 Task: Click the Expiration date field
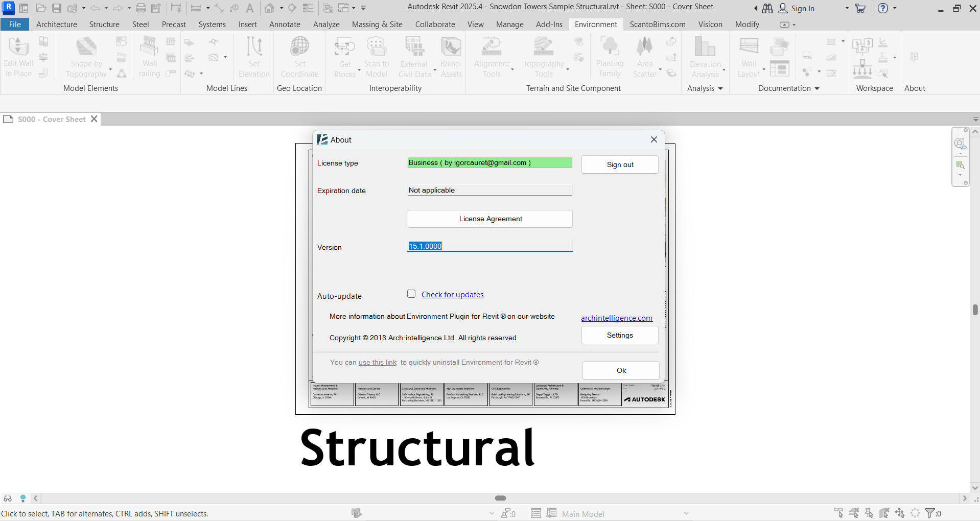coord(490,190)
